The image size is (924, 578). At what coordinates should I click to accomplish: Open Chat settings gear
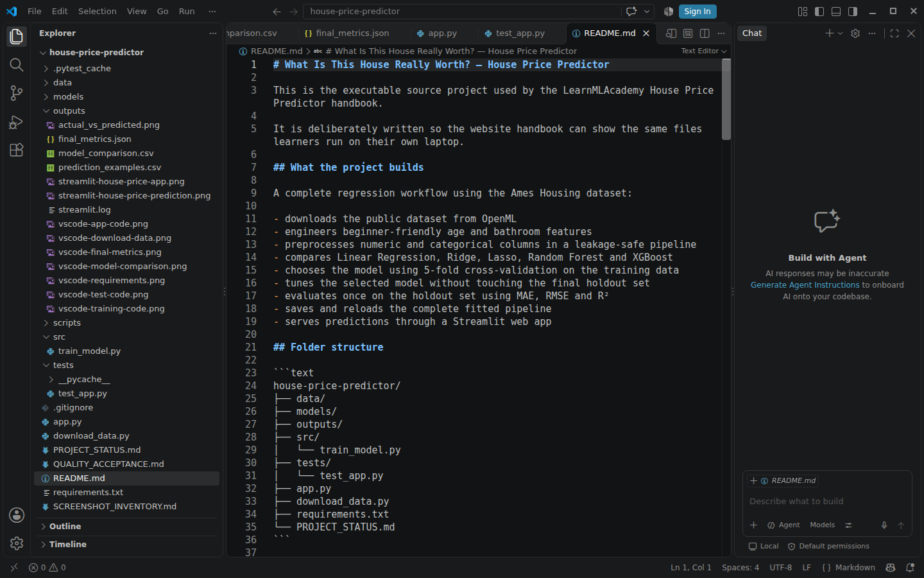click(855, 33)
